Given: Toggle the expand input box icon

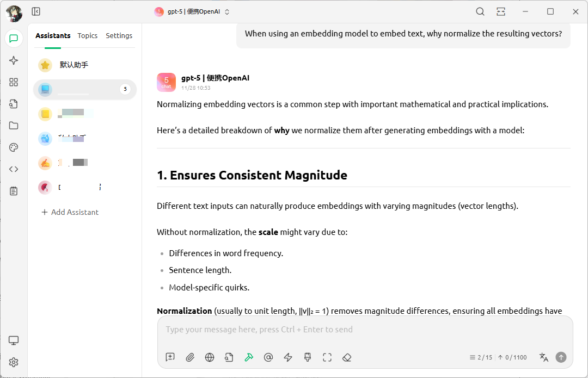Looking at the screenshot, I should (327, 357).
